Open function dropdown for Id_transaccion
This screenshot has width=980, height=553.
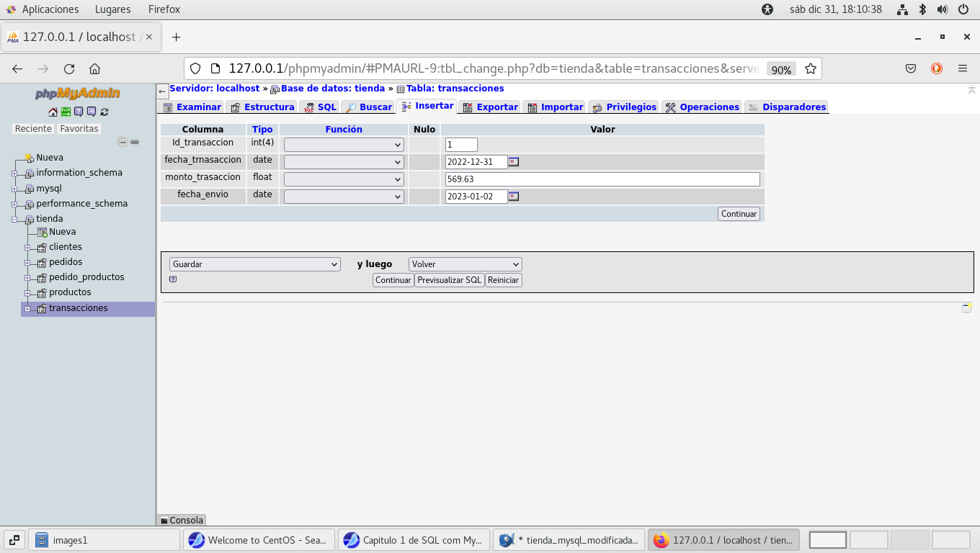343,145
